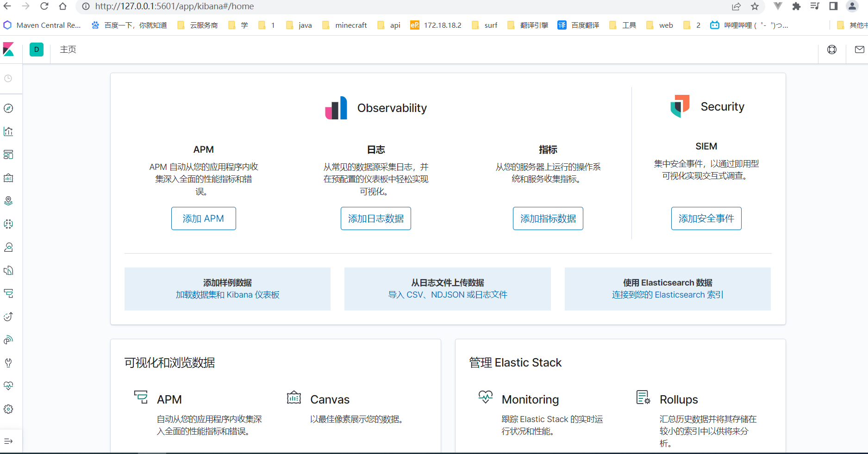Open the newsfeed mail icon
Image resolution: width=868 pixels, height=454 pixels.
[859, 50]
